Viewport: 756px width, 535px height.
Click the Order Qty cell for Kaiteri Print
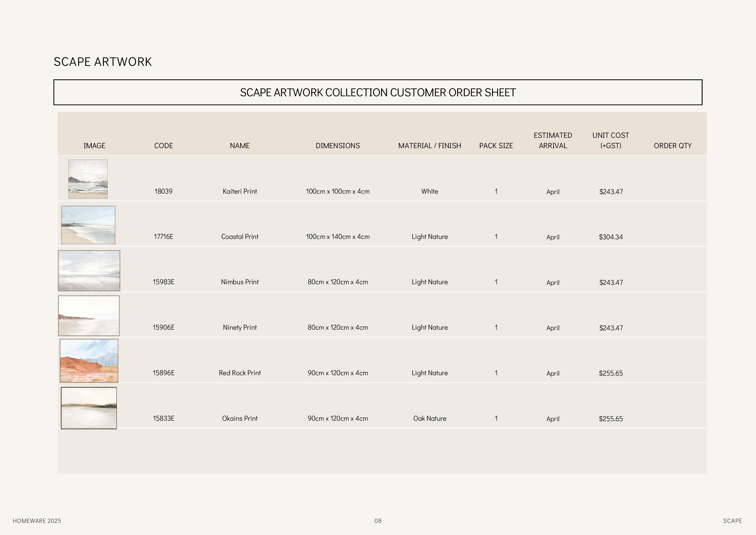(672, 191)
